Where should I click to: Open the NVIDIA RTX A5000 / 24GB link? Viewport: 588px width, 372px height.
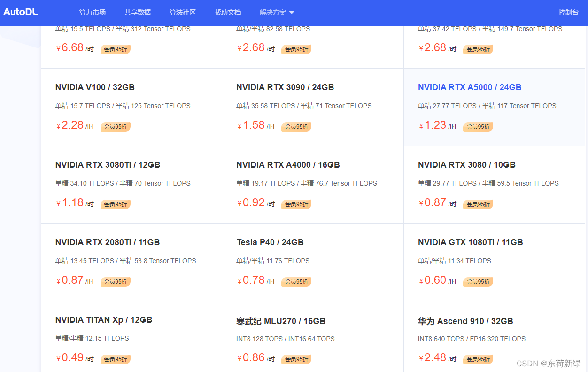pyautogui.click(x=470, y=87)
